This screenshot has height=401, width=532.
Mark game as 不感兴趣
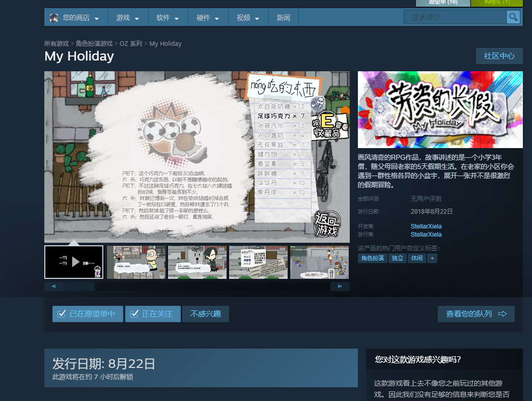206,314
